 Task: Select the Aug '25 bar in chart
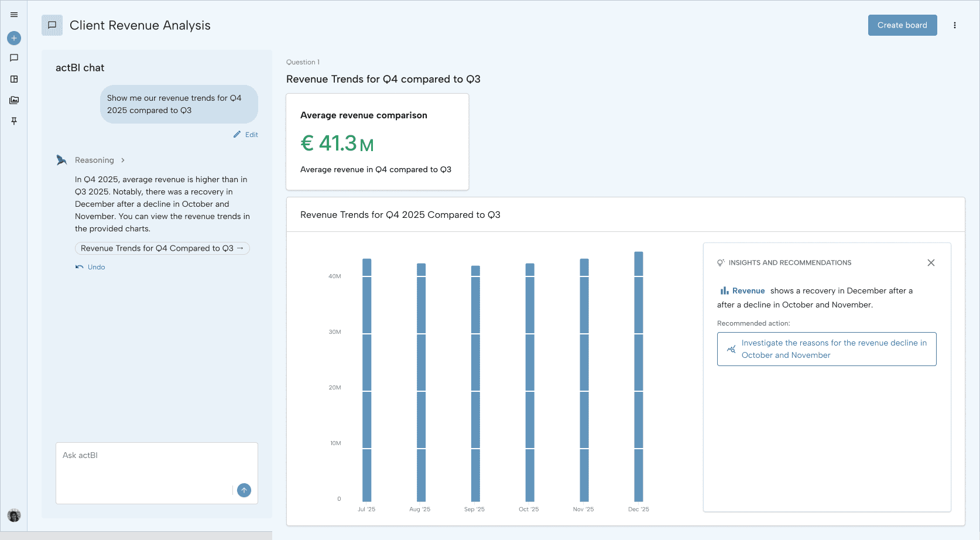(422, 382)
